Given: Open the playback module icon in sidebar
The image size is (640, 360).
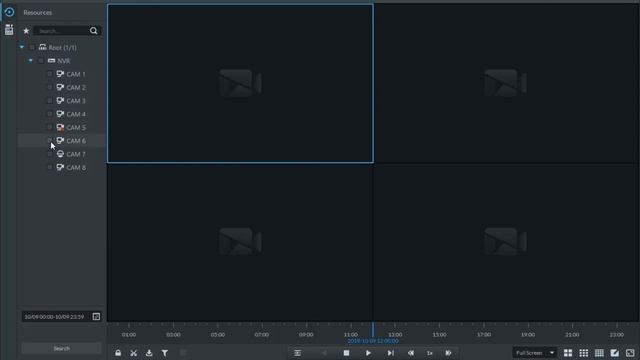Looking at the screenshot, I should click(9, 12).
